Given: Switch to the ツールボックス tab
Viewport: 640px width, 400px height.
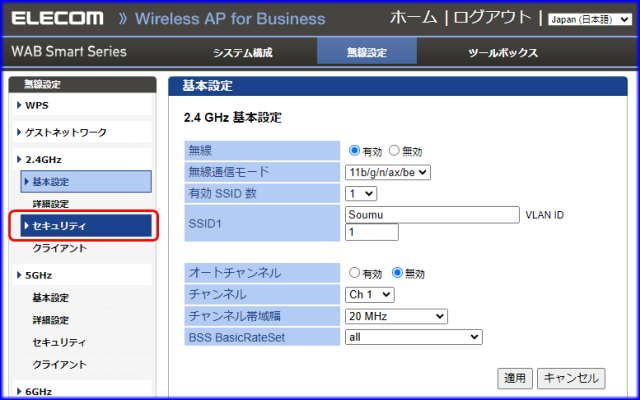Looking at the screenshot, I should pos(503,53).
